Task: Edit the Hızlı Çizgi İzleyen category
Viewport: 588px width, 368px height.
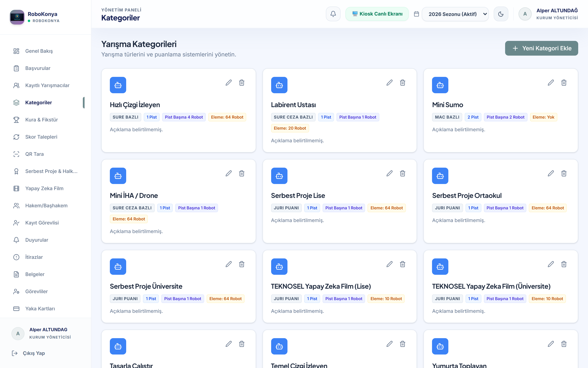Action: [x=228, y=83]
